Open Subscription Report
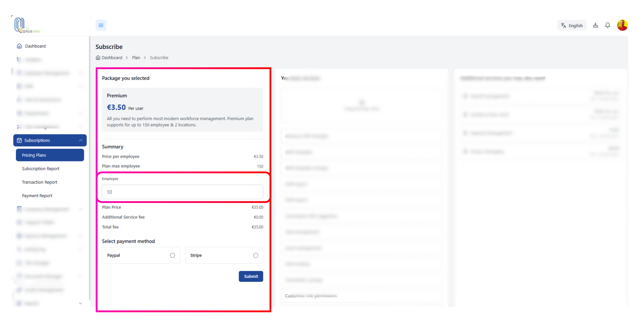This screenshot has width=644, height=322. [41, 168]
